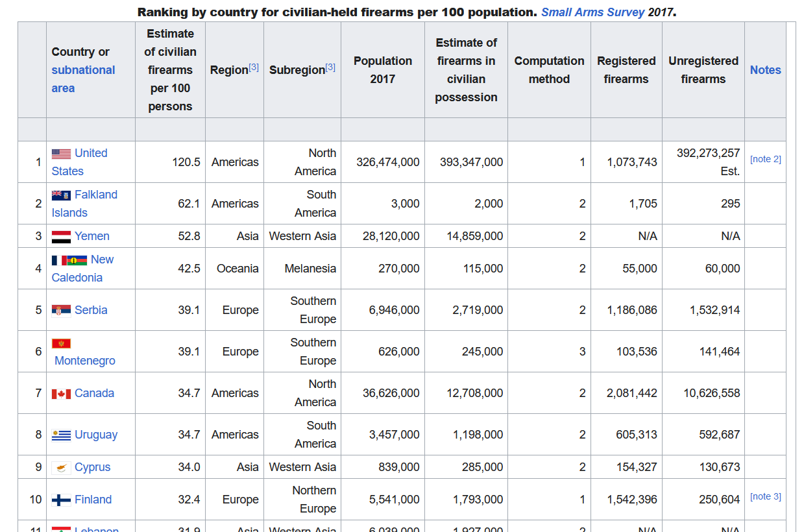Select the 120.5 value for United States

pyautogui.click(x=170, y=162)
